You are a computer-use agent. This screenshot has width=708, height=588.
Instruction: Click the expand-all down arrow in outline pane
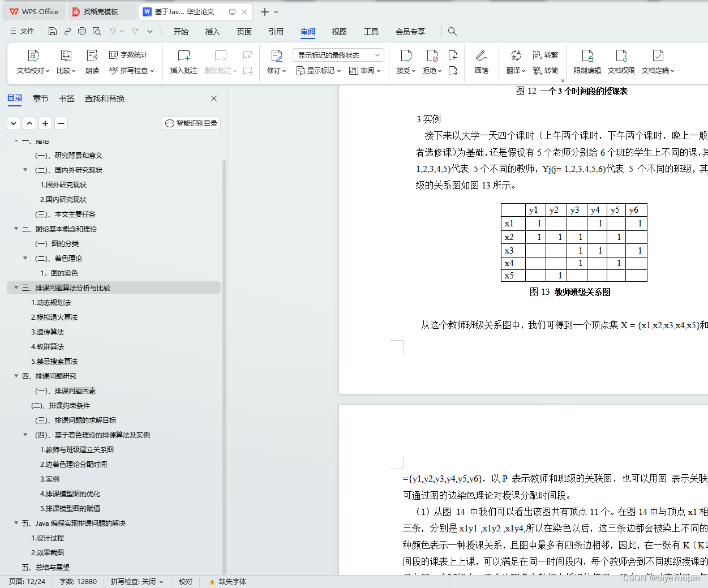click(14, 123)
